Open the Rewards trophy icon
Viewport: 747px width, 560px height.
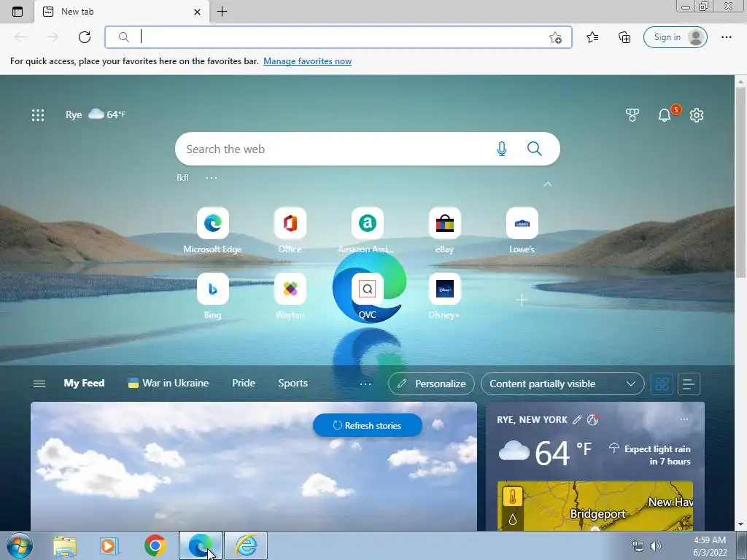coord(632,114)
